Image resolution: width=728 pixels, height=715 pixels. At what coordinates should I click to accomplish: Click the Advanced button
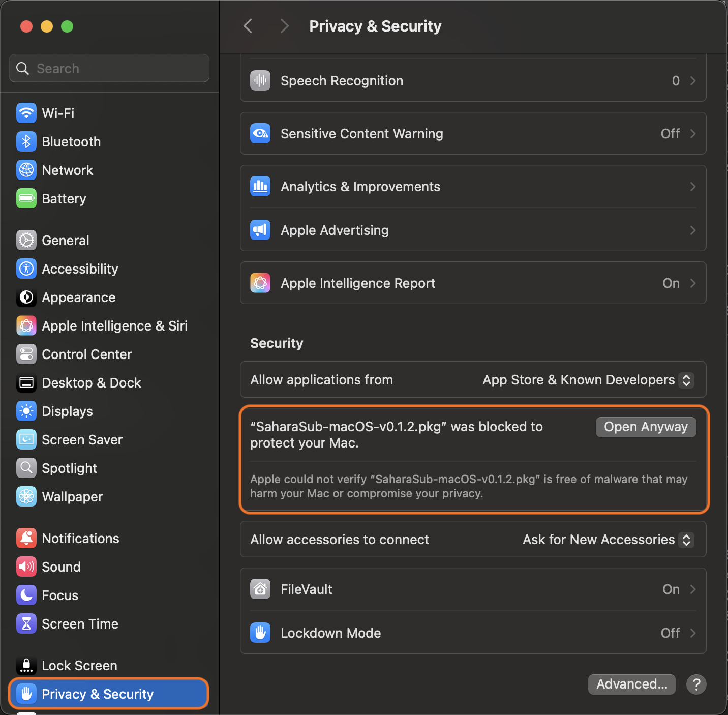[x=631, y=684]
